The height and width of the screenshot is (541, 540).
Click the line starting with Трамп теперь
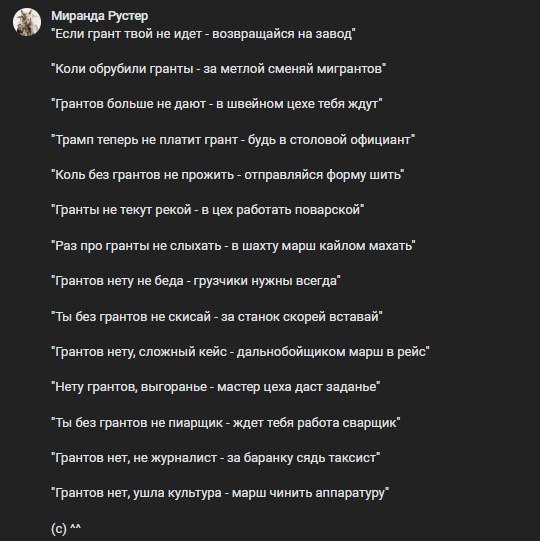click(x=233, y=140)
